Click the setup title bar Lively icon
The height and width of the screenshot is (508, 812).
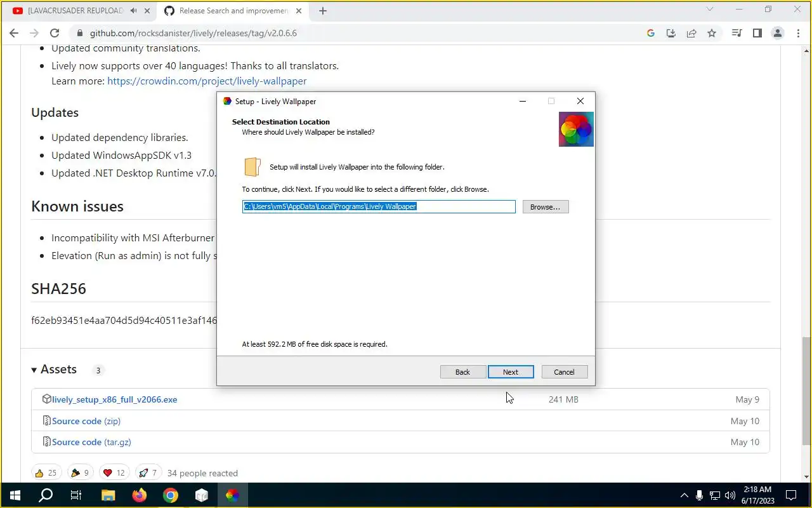pyautogui.click(x=228, y=101)
